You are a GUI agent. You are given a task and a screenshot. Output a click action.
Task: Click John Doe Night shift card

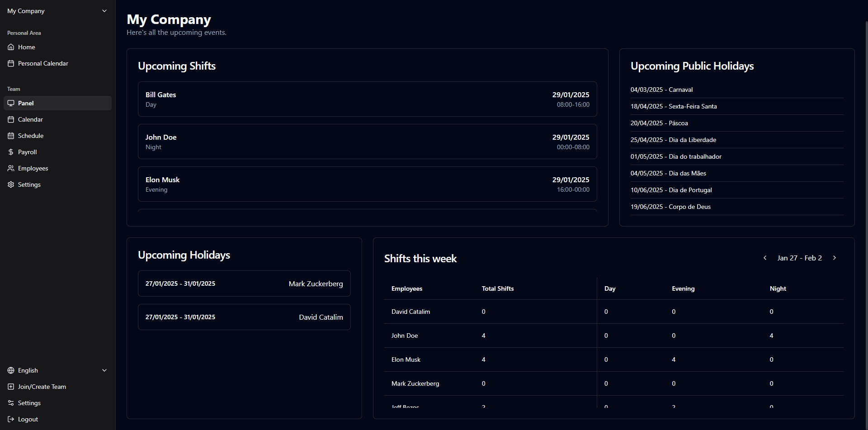point(367,142)
